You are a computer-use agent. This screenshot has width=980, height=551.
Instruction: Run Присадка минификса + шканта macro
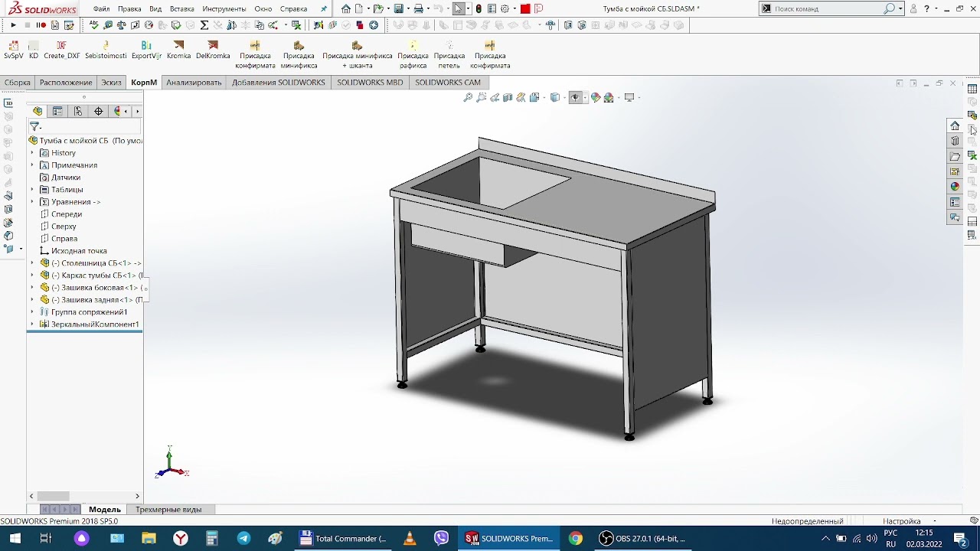[x=357, y=55]
